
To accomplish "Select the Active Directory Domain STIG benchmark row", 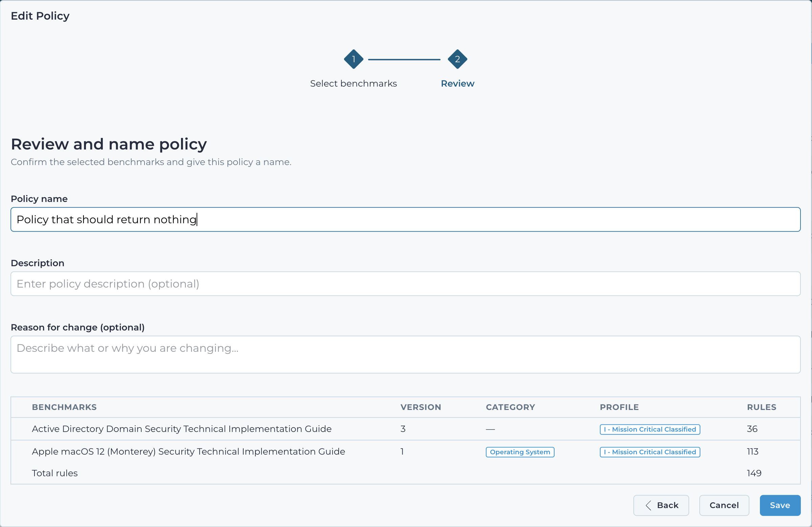I will 405,429.
